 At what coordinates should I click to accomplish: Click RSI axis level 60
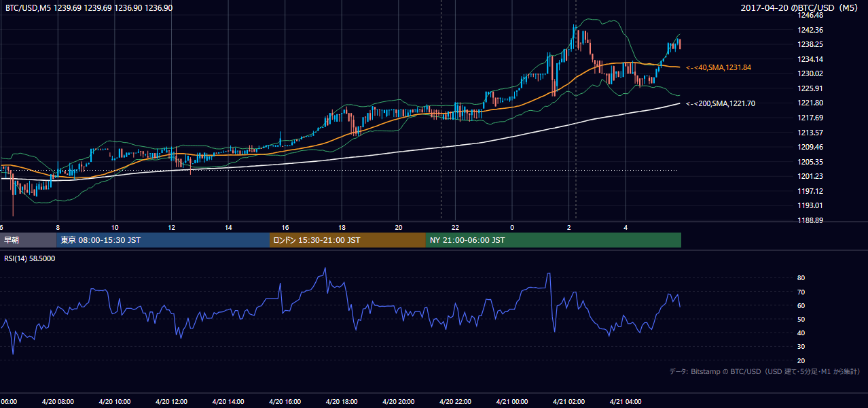[x=801, y=305]
